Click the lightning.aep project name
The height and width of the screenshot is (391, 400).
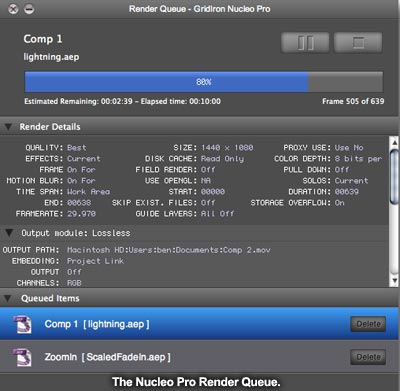tap(51, 57)
